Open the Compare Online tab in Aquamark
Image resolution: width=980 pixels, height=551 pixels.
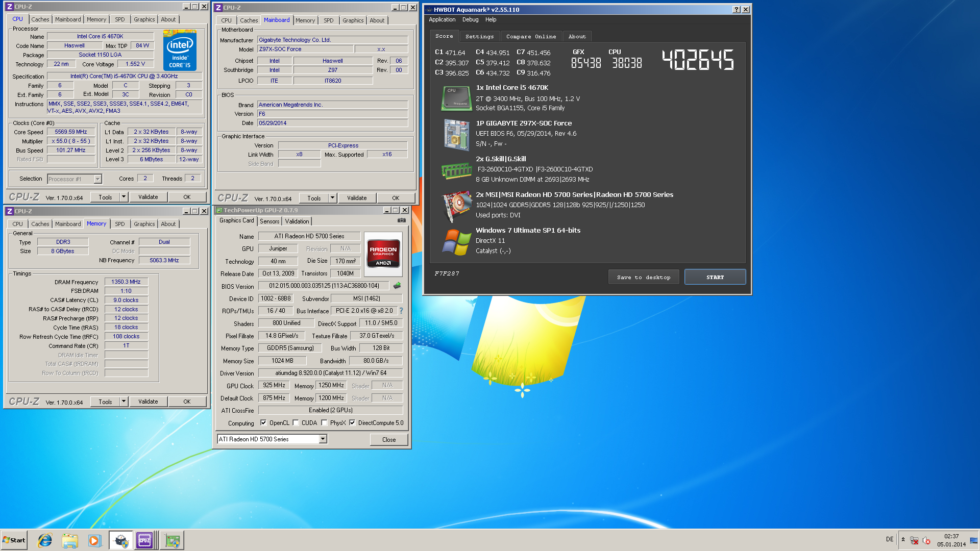(531, 37)
